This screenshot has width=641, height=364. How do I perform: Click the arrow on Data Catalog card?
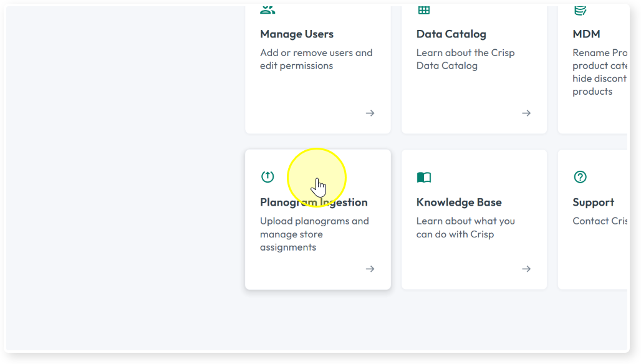coord(526,113)
